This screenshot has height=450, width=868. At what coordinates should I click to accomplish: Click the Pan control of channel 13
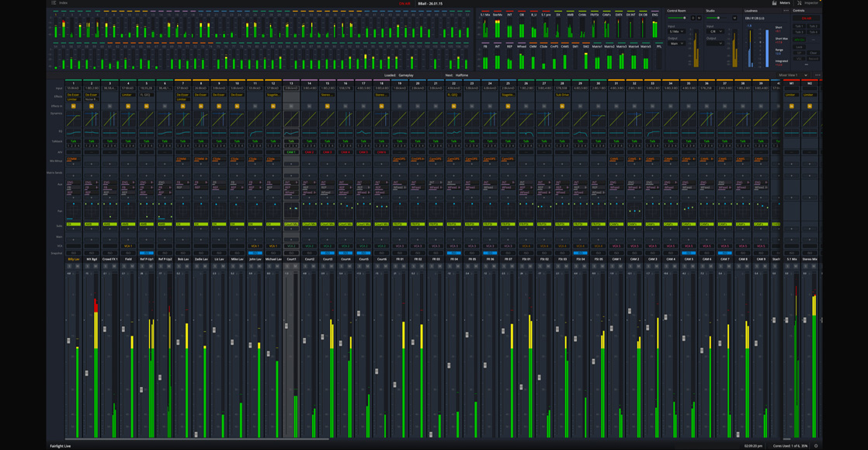[291, 210]
